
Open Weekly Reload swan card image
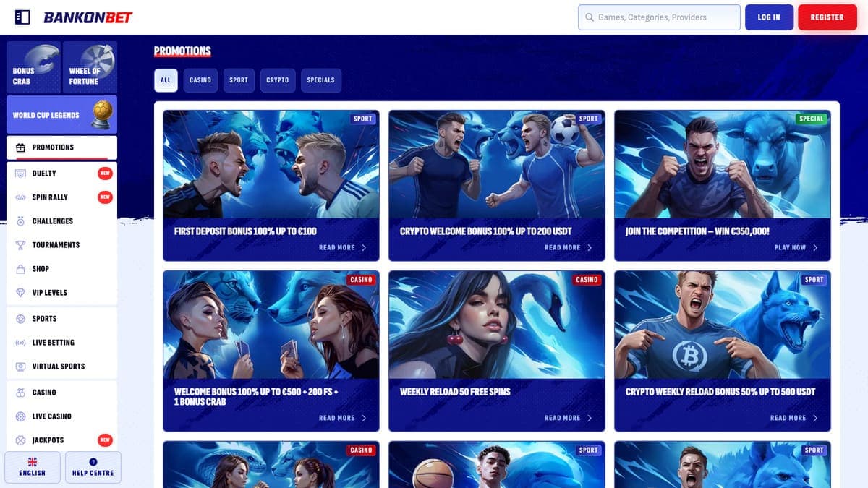click(x=497, y=325)
